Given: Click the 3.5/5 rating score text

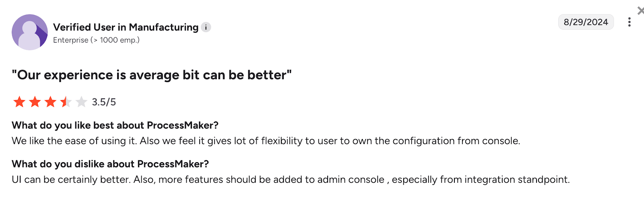Looking at the screenshot, I should [x=104, y=102].
